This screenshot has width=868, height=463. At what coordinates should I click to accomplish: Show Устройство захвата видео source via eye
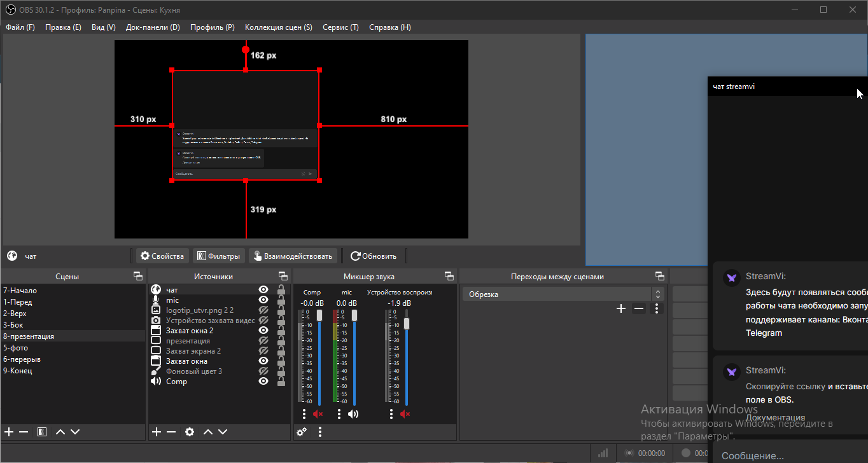click(x=263, y=321)
